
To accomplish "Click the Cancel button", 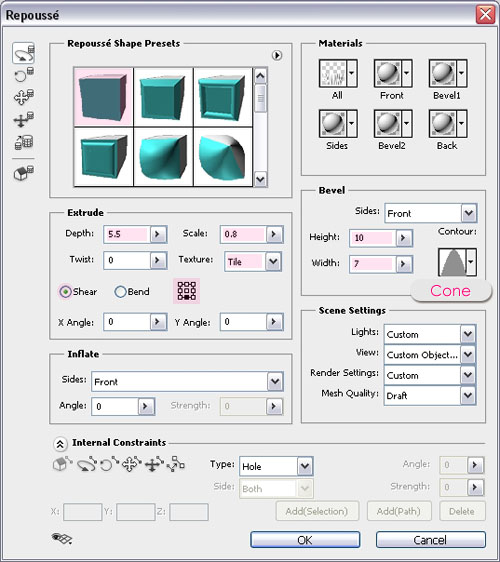I will (x=430, y=540).
